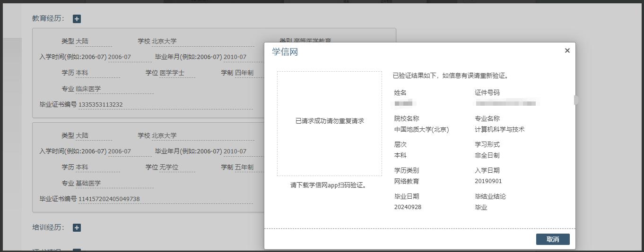Close the 学信网 dialog with the X
Screen dimensions: 644x252
coord(567,50)
